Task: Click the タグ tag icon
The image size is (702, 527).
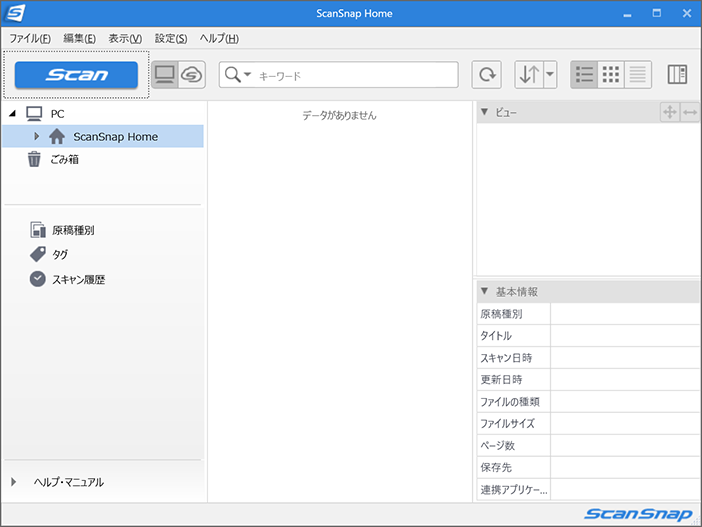Action: click(38, 254)
